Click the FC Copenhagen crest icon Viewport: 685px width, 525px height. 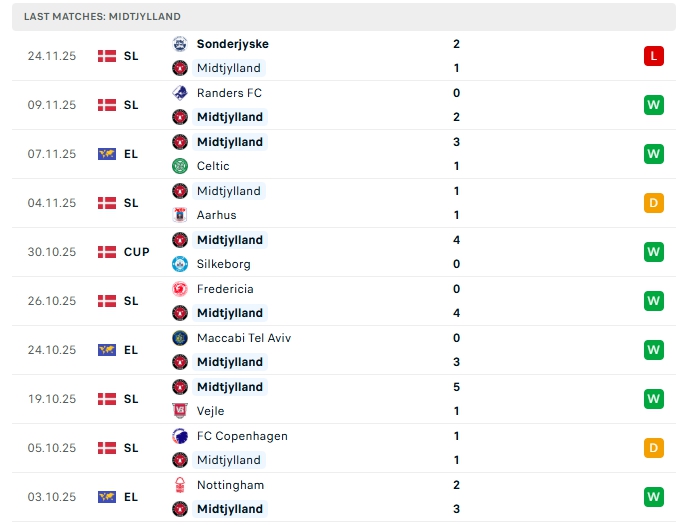point(180,436)
